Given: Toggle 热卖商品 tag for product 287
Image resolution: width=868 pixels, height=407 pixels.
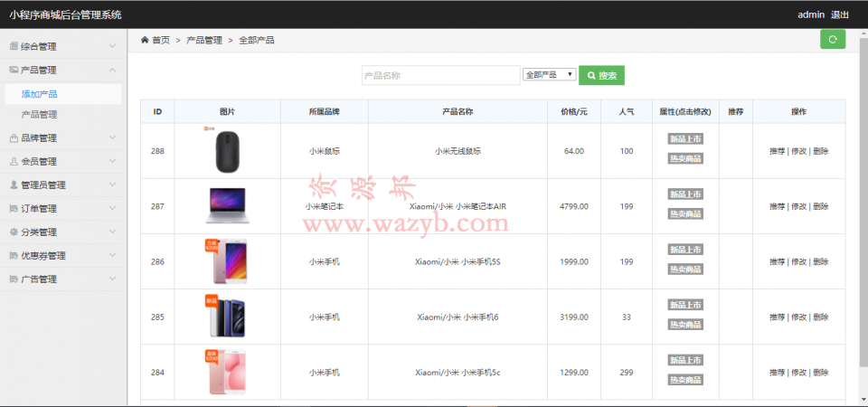Looking at the screenshot, I should tap(685, 213).
